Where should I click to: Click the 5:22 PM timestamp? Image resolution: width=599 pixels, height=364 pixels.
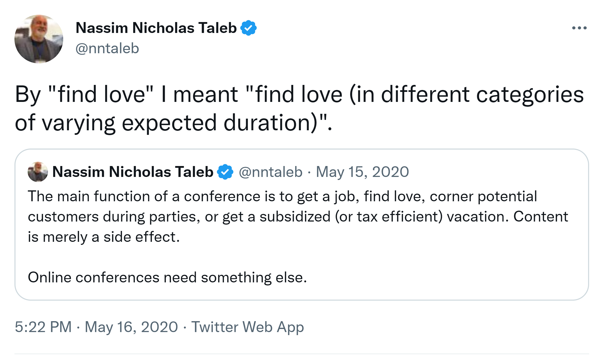point(43,327)
